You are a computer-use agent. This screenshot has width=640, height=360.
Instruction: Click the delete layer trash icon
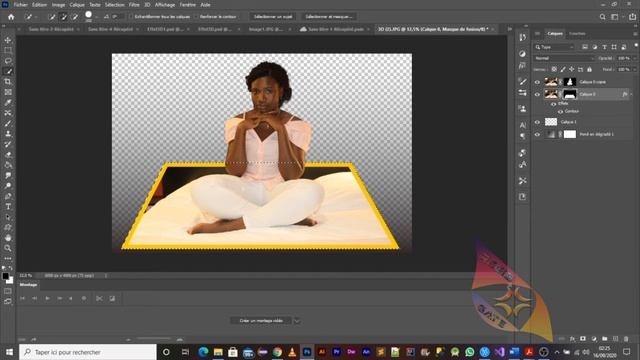(x=626, y=339)
